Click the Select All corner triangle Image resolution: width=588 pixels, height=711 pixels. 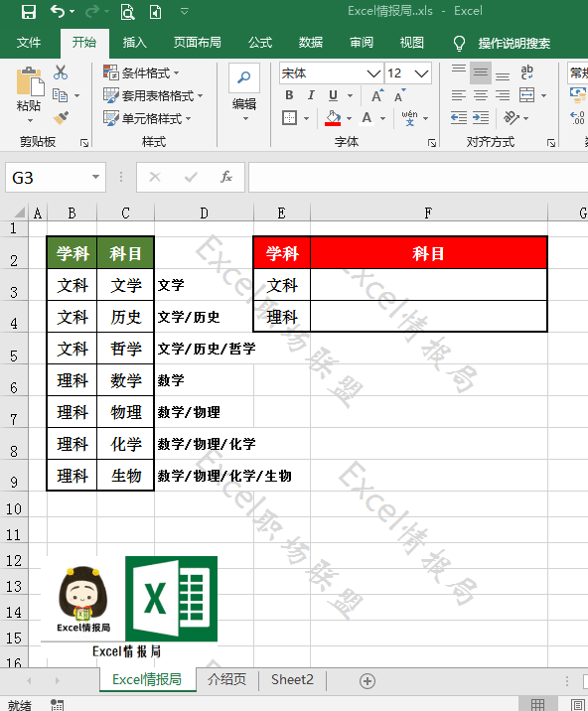[19, 213]
